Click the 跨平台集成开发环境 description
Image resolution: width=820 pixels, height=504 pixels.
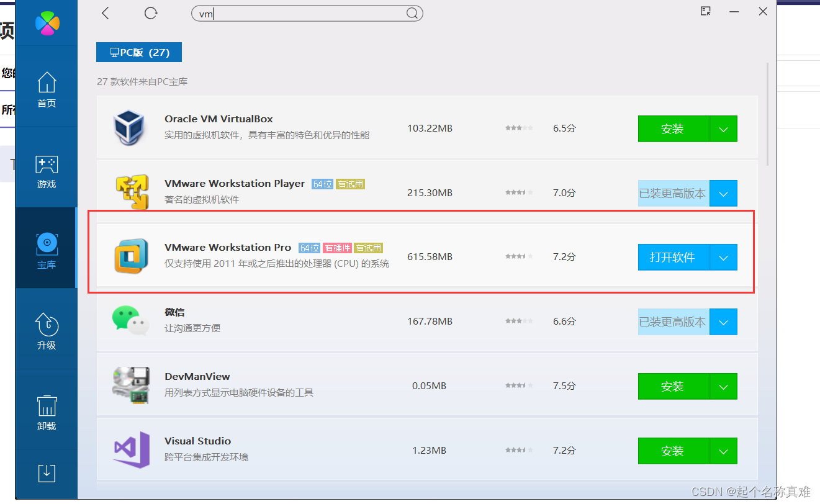(x=206, y=457)
